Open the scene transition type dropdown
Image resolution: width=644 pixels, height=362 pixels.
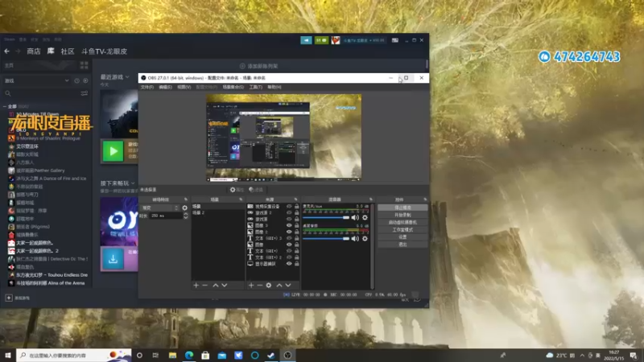pyautogui.click(x=159, y=208)
